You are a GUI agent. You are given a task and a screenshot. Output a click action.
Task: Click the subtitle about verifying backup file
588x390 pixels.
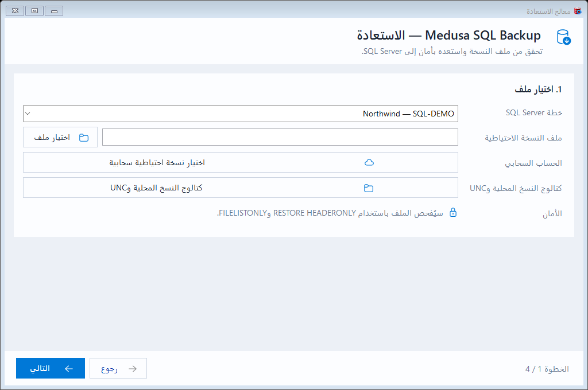tap(452, 51)
